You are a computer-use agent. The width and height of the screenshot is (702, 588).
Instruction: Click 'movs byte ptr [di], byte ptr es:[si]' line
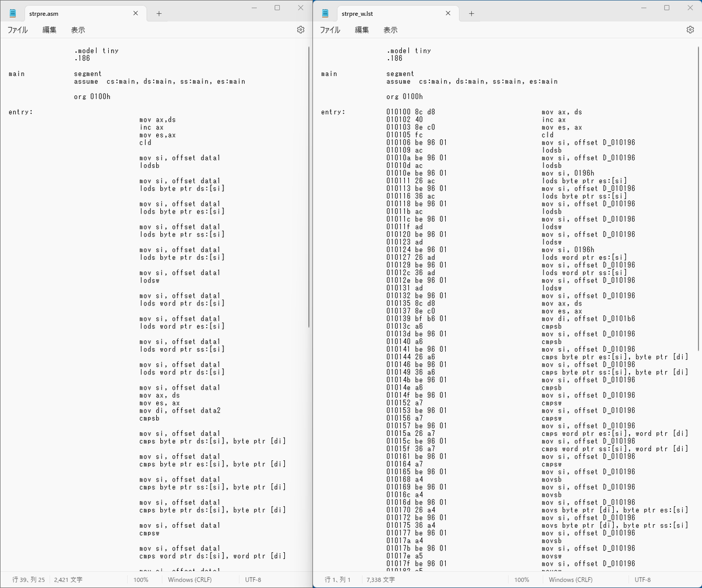point(615,510)
